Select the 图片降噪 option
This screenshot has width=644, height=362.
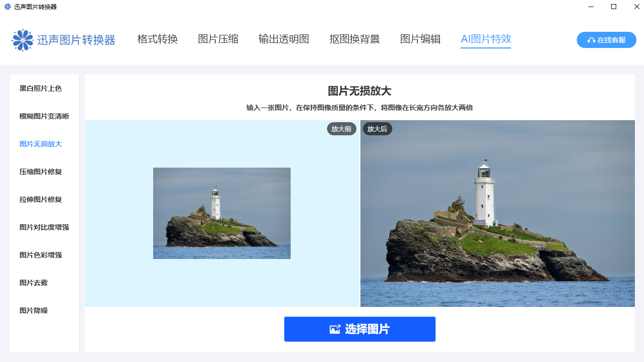tap(34, 311)
